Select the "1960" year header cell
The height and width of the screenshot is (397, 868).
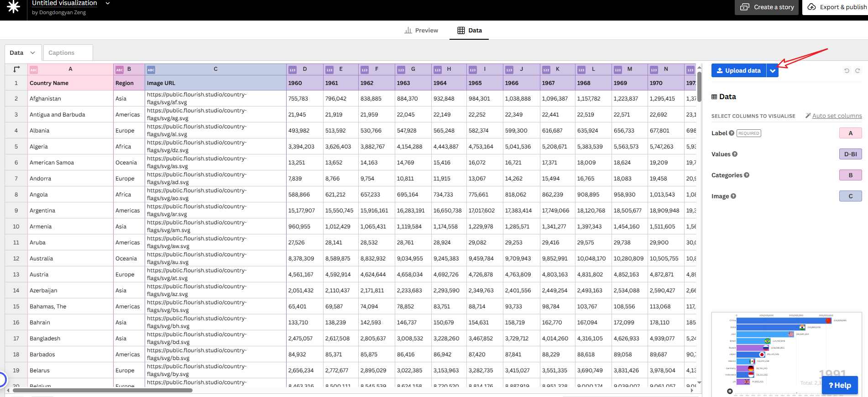(305, 83)
